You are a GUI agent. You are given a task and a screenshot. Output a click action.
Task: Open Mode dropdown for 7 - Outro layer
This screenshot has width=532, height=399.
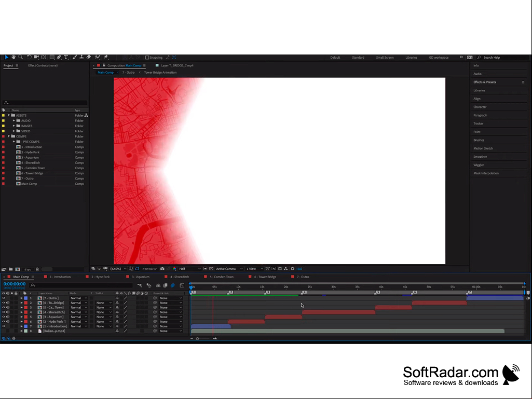point(78,298)
